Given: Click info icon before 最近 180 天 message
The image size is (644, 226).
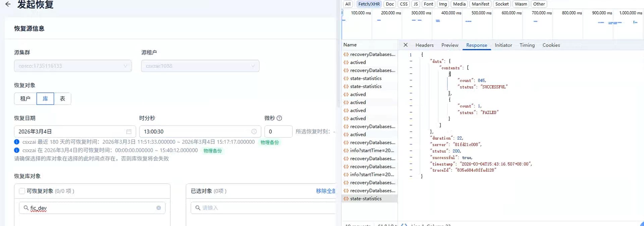Looking at the screenshot, I should (x=17, y=142).
